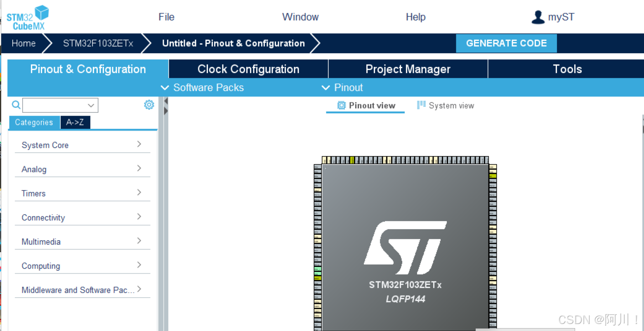This screenshot has height=331, width=644.
Task: Select the A->Z tab
Action: click(75, 123)
